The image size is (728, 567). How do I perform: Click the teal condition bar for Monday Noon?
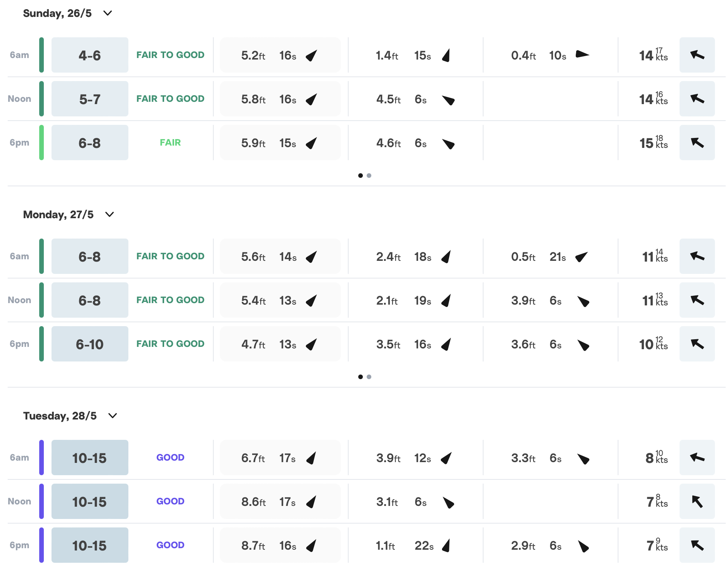click(41, 300)
